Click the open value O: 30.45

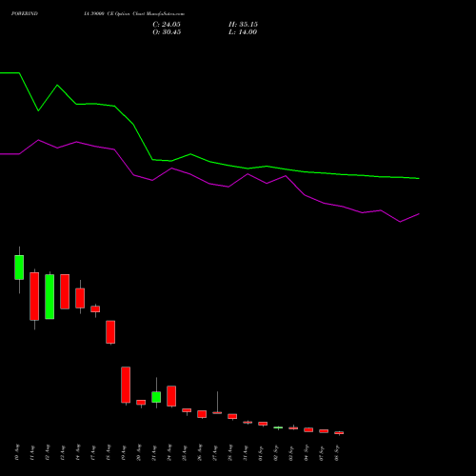tap(167, 32)
